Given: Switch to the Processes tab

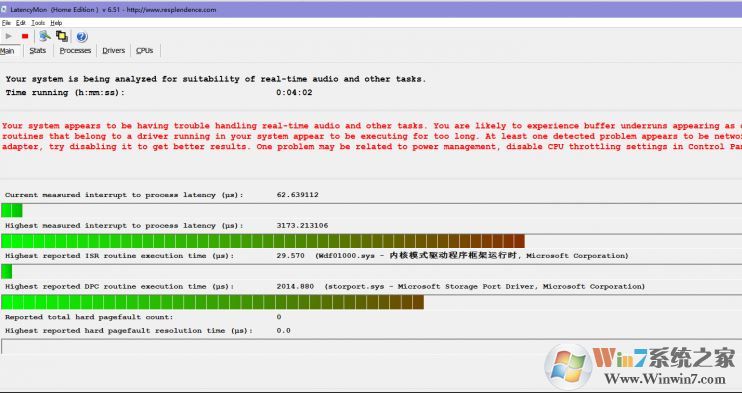Looking at the screenshot, I should [75, 51].
